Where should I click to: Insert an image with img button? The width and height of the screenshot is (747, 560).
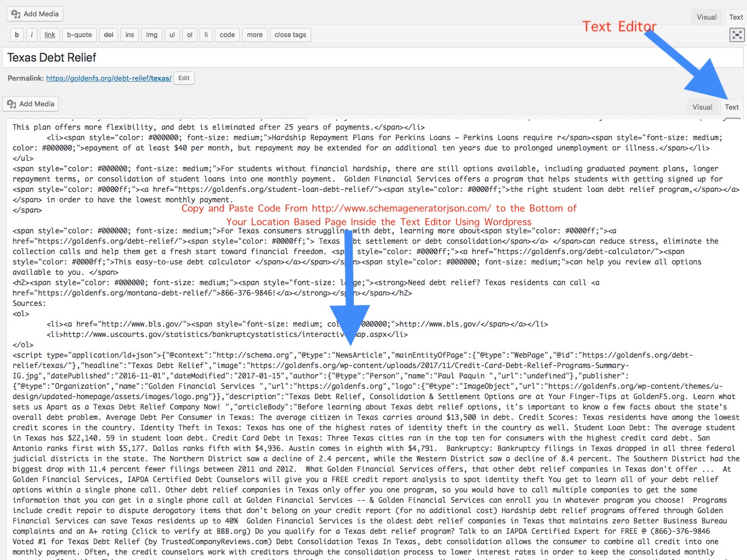tap(152, 35)
